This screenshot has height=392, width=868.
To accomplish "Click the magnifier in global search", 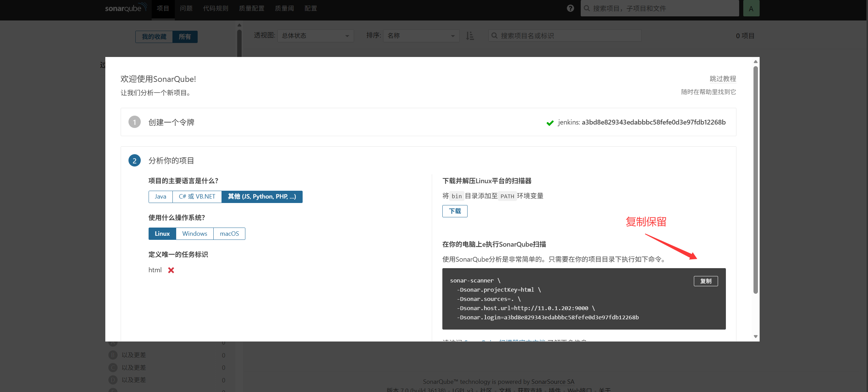I will coord(587,8).
